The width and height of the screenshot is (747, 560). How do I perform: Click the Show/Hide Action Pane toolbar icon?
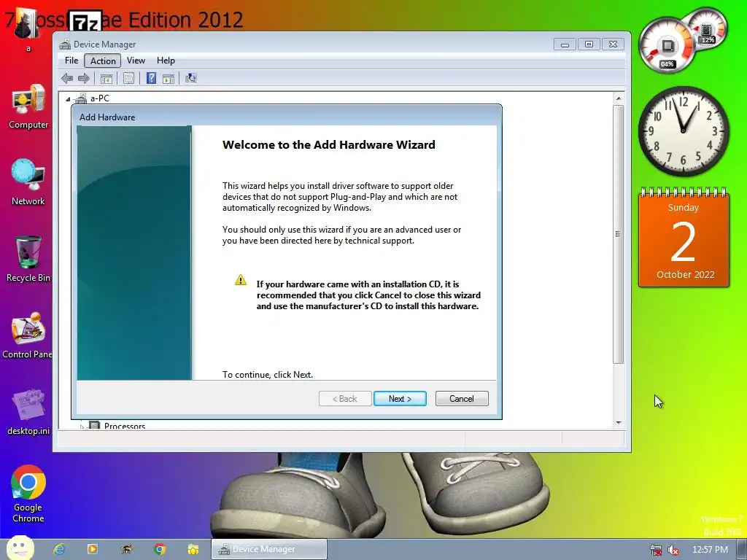[x=169, y=79]
